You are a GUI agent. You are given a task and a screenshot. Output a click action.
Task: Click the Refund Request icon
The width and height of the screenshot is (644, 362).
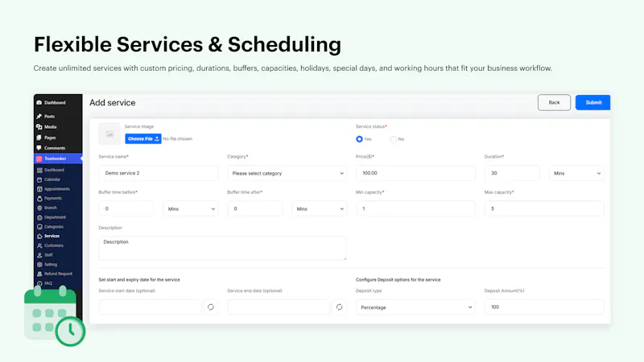[x=39, y=274]
